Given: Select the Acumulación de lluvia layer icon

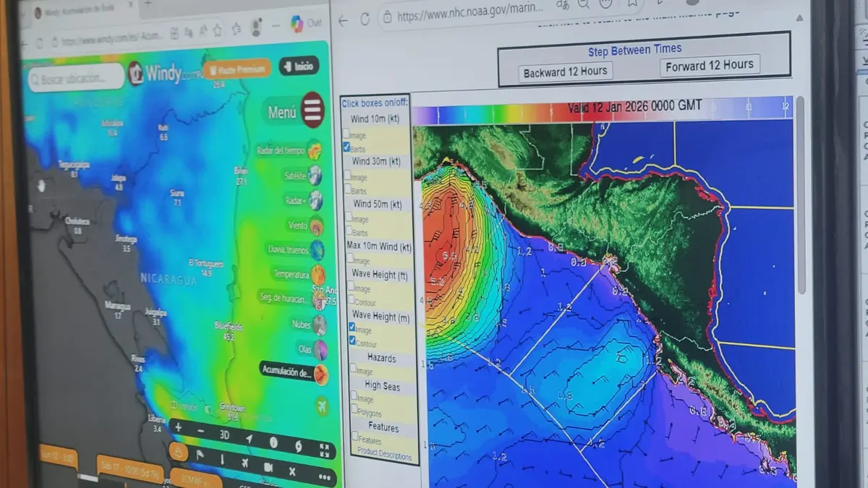Looking at the screenshot, I should point(321,374).
